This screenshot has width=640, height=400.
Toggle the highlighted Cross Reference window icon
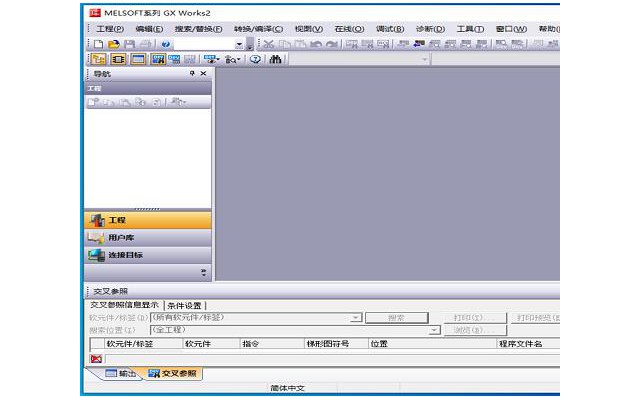tap(158, 60)
